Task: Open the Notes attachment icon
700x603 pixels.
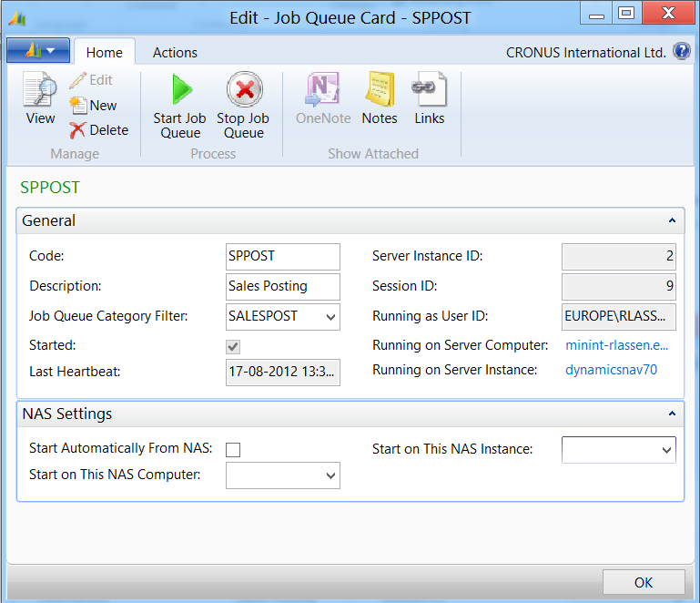Action: 380,90
